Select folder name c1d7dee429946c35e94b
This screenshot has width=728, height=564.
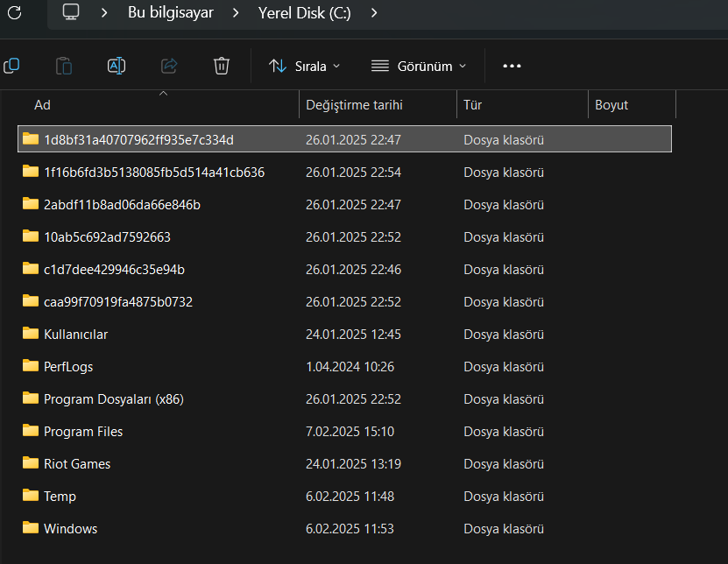pyautogui.click(x=114, y=270)
